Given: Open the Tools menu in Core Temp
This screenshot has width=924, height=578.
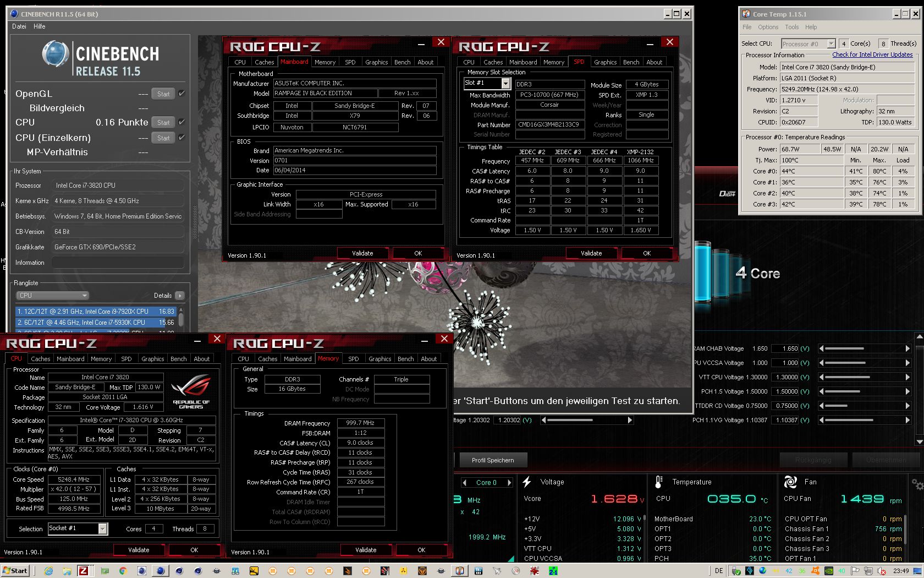Looking at the screenshot, I should (792, 27).
